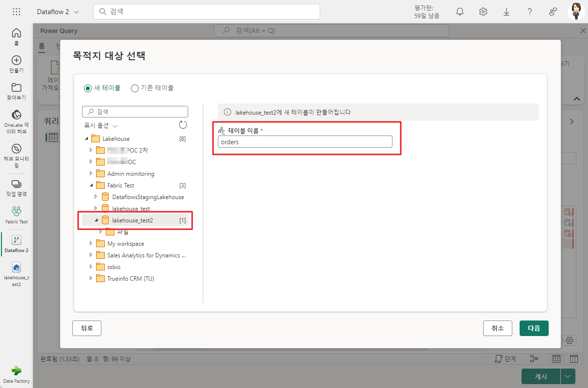Open Fabric Test workspace in sidebar
Screen dimensions: 588x388
point(16,215)
